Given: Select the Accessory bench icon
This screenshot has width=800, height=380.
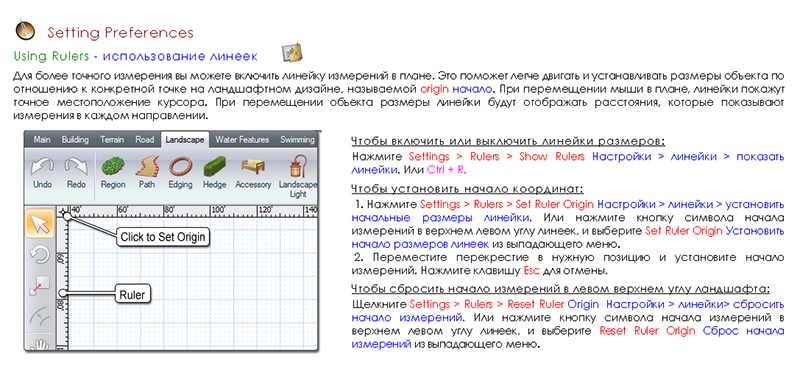Looking at the screenshot, I should [253, 167].
